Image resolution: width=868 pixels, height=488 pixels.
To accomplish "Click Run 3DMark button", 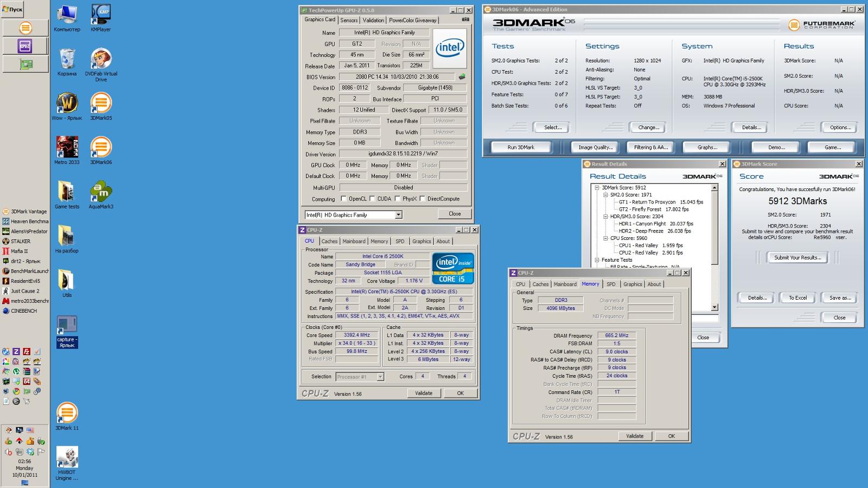I will (521, 147).
